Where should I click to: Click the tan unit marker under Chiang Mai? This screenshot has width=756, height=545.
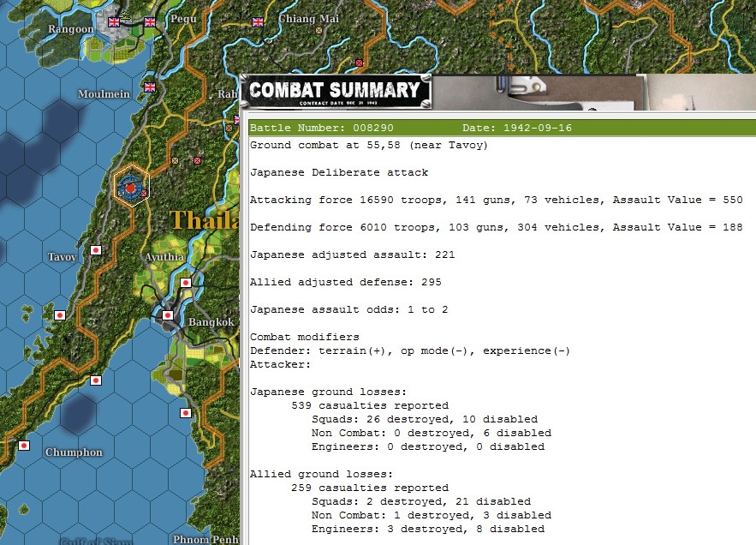click(x=318, y=30)
